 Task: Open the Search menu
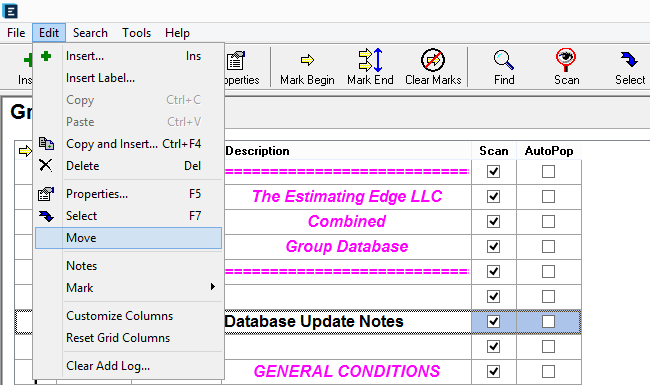[x=90, y=33]
